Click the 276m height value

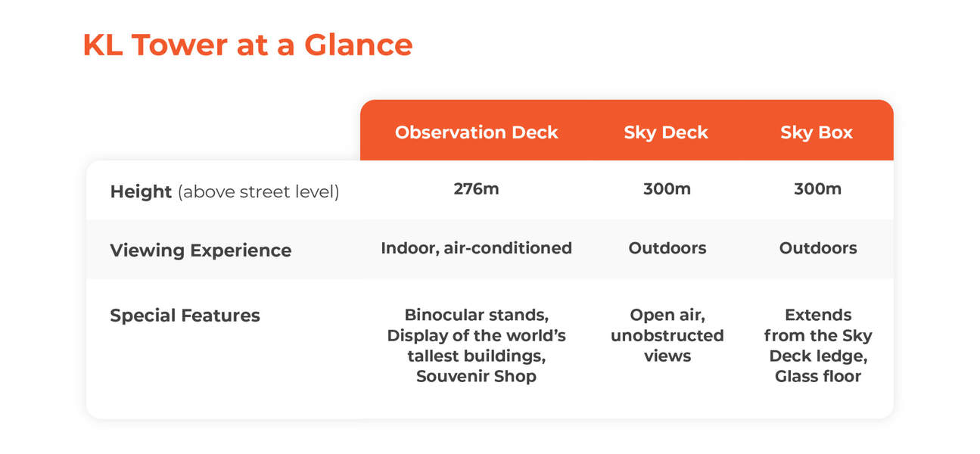[x=476, y=189]
